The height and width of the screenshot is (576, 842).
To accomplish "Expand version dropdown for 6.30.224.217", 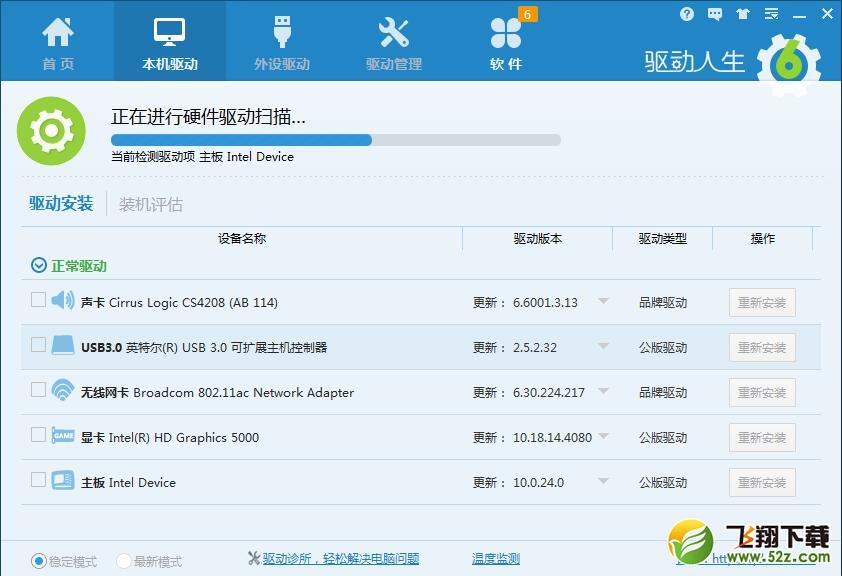I will pyautogui.click(x=603, y=391).
